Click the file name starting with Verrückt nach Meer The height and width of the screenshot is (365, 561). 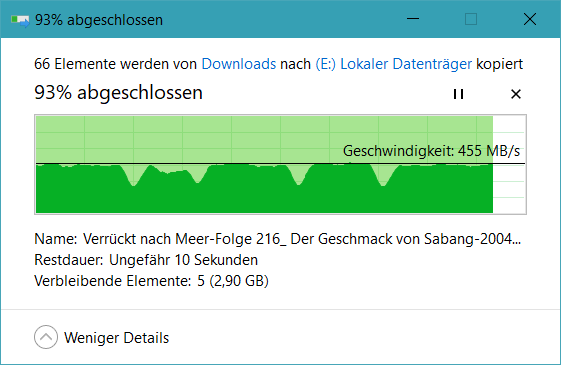coord(302,239)
